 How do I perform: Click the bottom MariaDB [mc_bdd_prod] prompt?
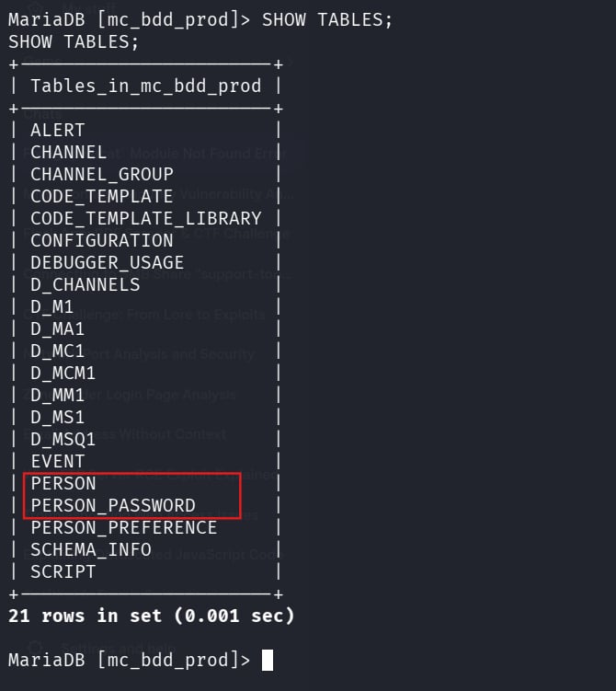(x=129, y=660)
